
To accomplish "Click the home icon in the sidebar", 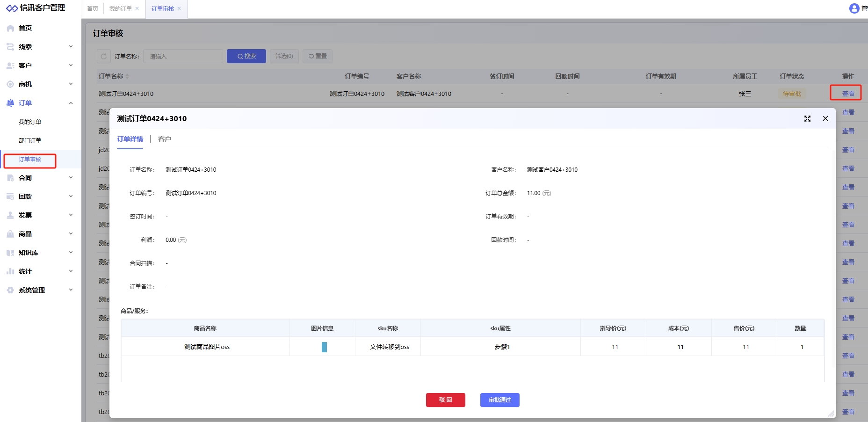I will tap(10, 28).
